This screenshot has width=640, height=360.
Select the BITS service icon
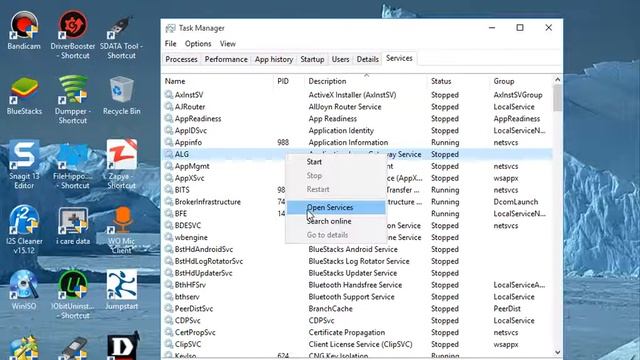point(169,190)
